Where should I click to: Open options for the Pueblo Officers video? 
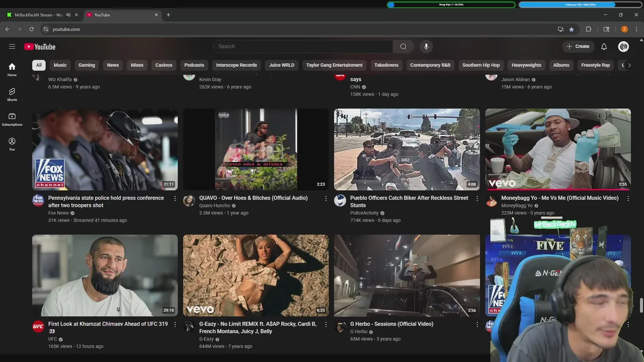(x=477, y=199)
